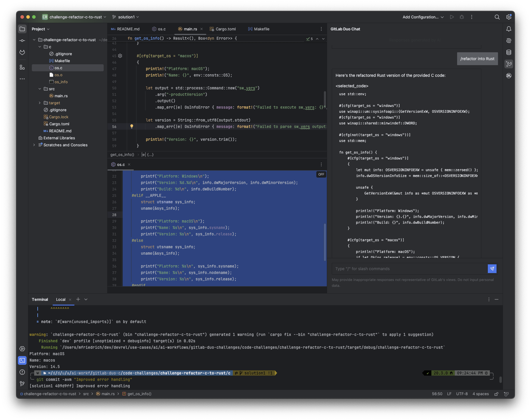Open the Git tool window icon
This screenshot has height=420, width=531.
click(x=22, y=383)
